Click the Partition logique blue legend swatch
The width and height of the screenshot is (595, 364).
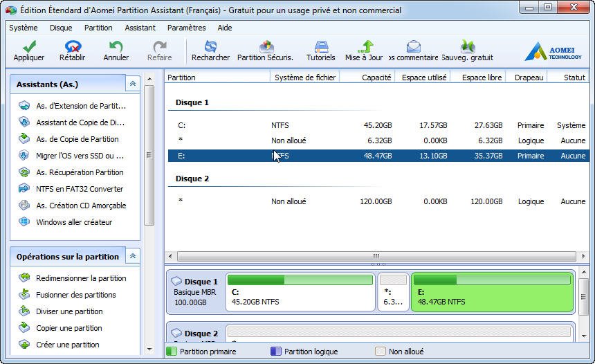(x=275, y=352)
